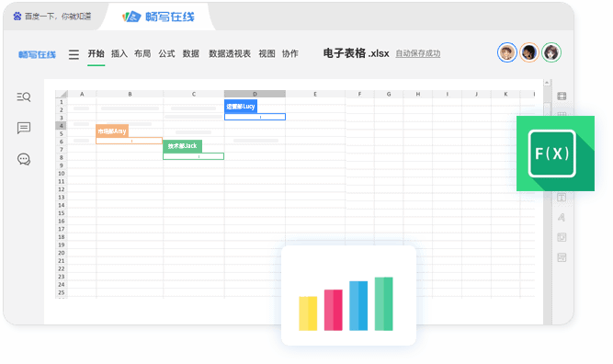Select highlighted column header D

(x=255, y=94)
